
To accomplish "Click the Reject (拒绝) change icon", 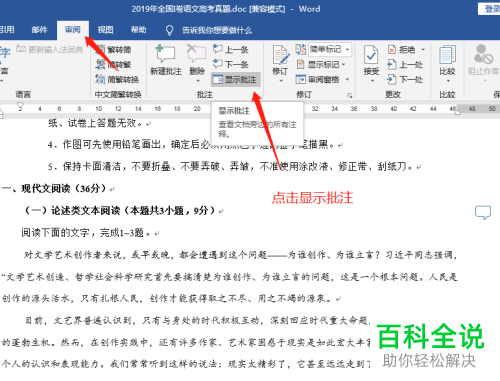I will [402, 50].
